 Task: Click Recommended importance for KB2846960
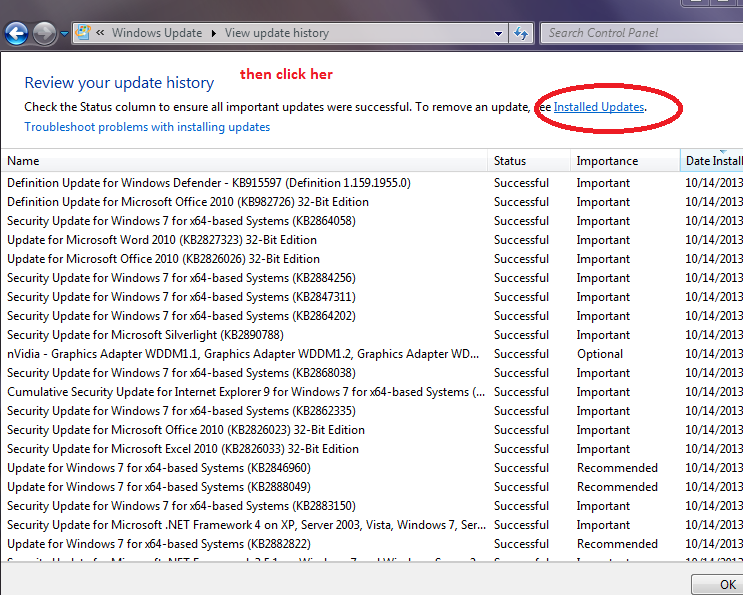617,468
